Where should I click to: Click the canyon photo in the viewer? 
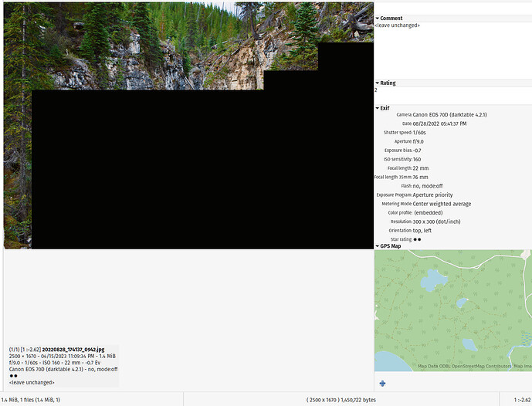[154, 46]
